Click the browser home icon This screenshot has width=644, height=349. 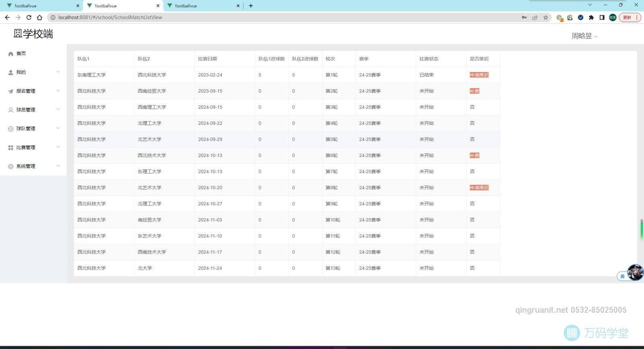(39, 17)
